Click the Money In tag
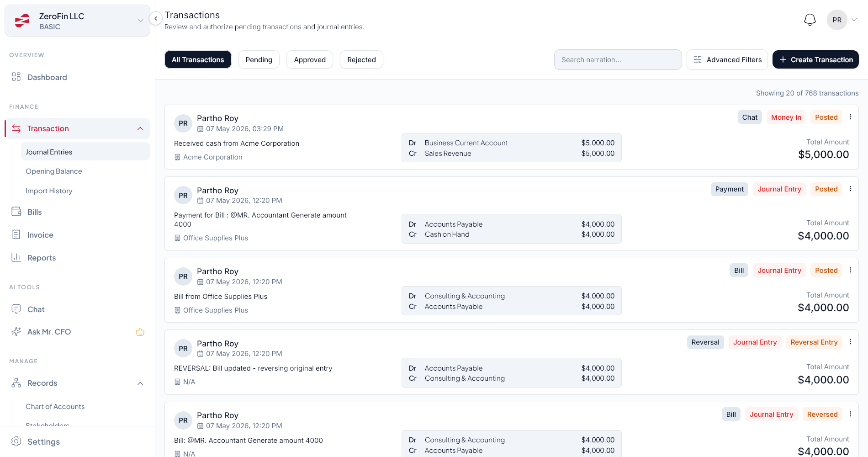This screenshot has width=868, height=457. [786, 117]
